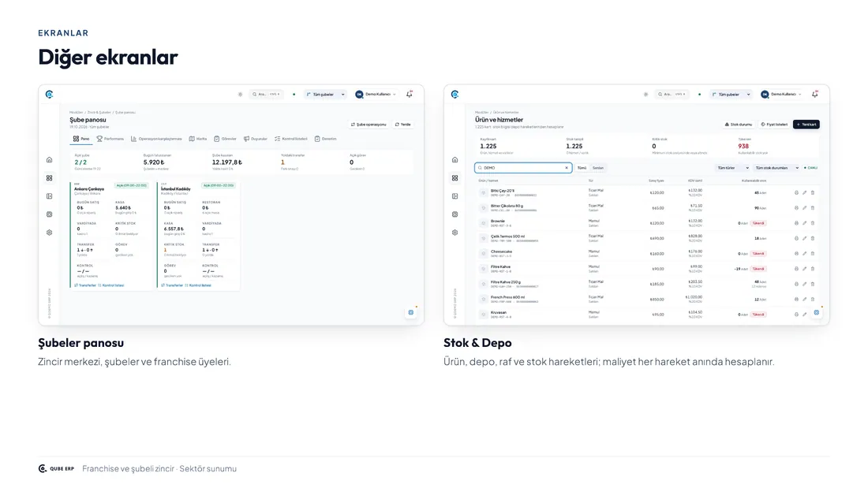
Task: Toggle theme sun icon on Şube panosu screen
Action: point(240,94)
